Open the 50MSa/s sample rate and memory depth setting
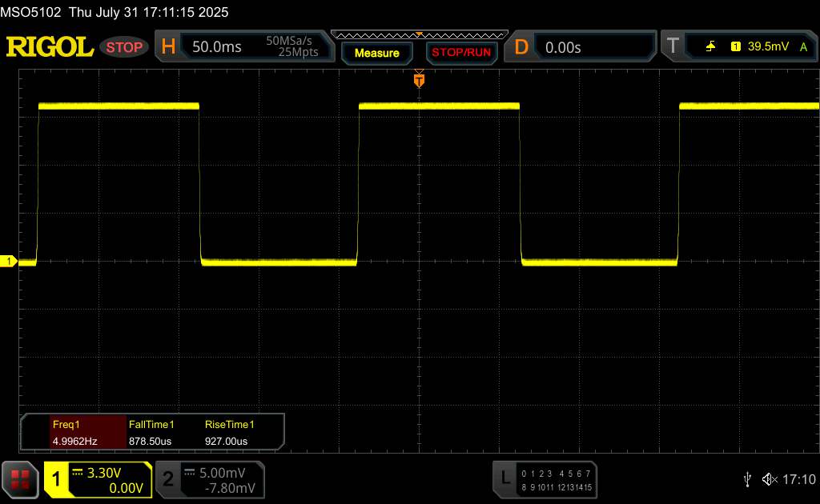Screen dimensions: 820x504 pos(291,47)
